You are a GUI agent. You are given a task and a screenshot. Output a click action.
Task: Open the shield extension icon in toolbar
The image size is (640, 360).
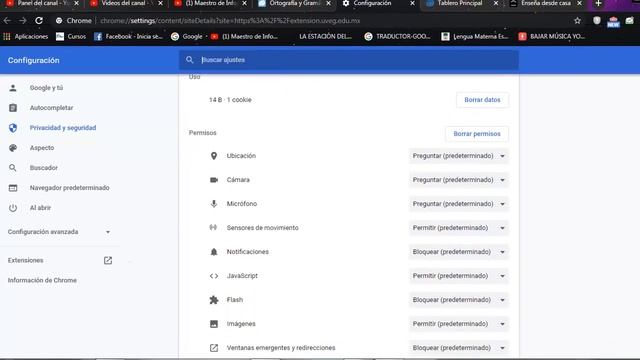click(597, 20)
